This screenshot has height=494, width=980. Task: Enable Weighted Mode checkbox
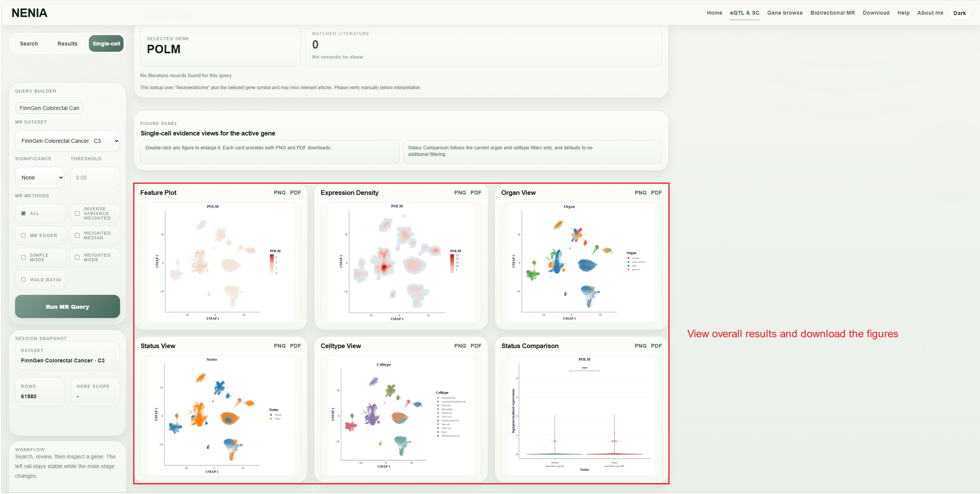pos(77,257)
